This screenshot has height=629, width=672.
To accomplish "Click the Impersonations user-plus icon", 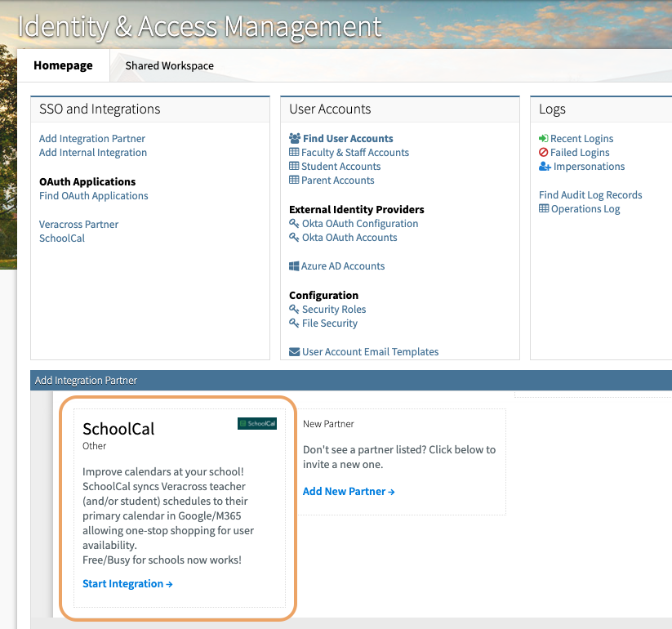I will (x=545, y=167).
